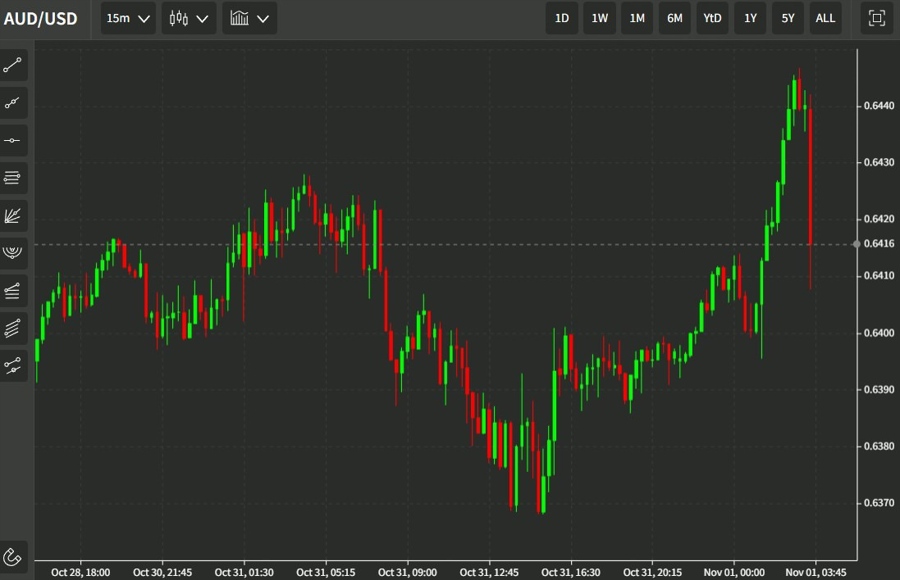
Task: Enter fullscreen chart mode
Action: pos(875,18)
